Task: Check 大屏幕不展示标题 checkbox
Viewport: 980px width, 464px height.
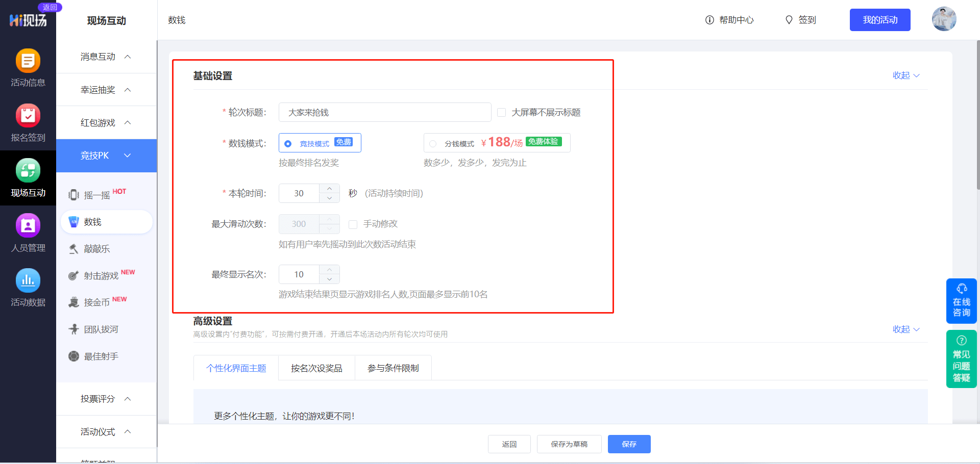Action: pyautogui.click(x=502, y=113)
